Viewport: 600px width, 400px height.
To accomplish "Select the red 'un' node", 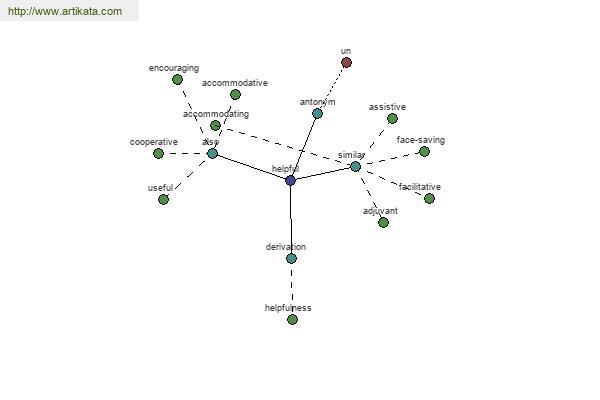I will click(346, 63).
